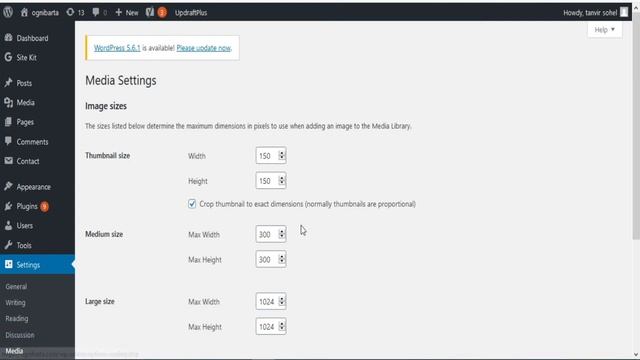Image resolution: width=640 pixels, height=360 pixels.
Task: Focus Medium size Max Width field
Action: coord(271,234)
